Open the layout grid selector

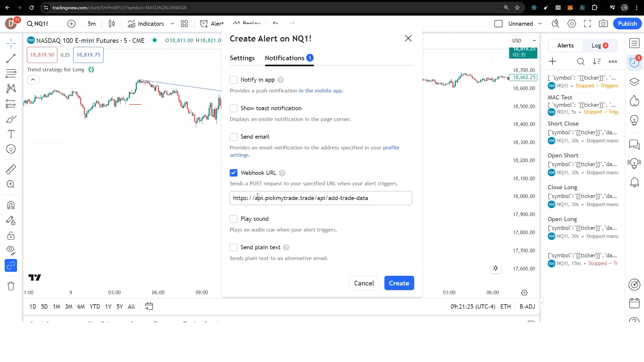[x=184, y=24]
